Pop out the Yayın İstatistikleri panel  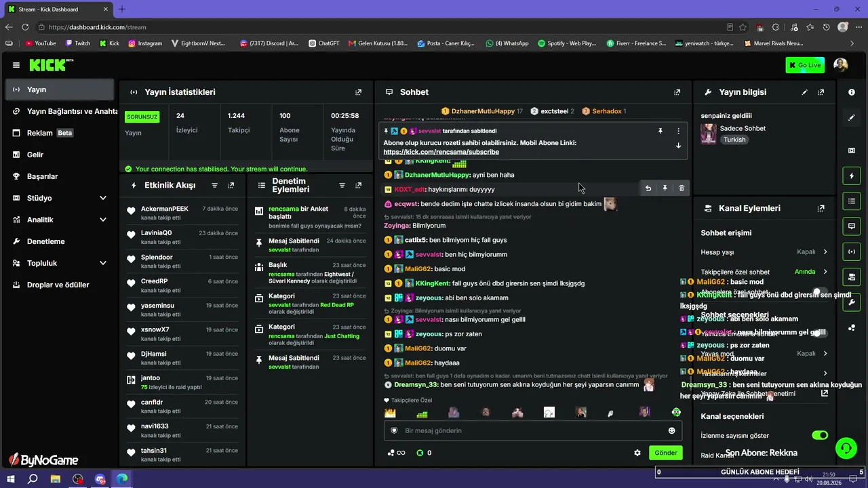pyautogui.click(x=359, y=92)
